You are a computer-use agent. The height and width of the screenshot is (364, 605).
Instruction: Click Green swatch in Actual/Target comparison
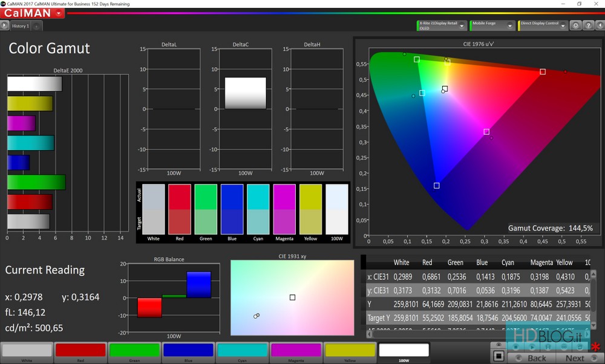click(x=206, y=209)
